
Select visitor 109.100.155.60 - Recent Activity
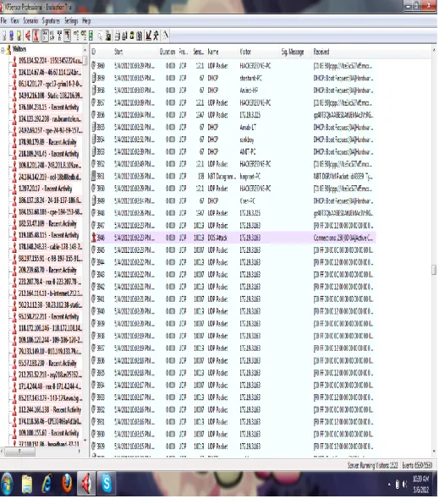click(48, 433)
